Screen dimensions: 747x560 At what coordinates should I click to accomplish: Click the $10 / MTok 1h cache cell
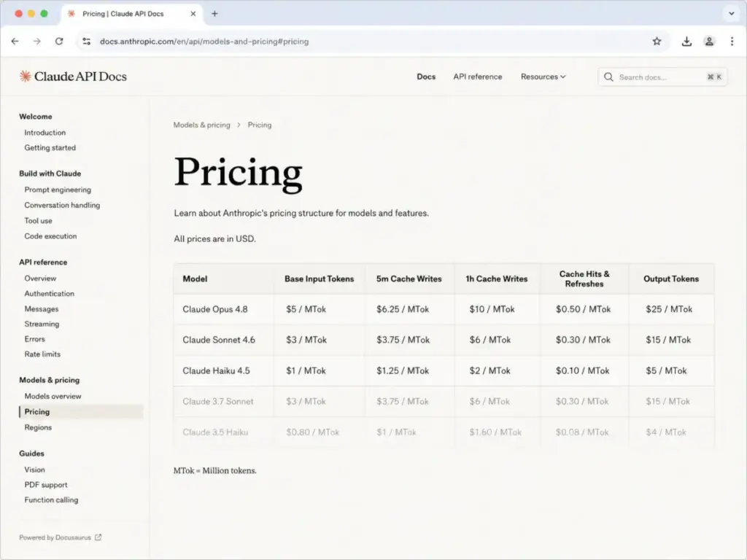(492, 309)
